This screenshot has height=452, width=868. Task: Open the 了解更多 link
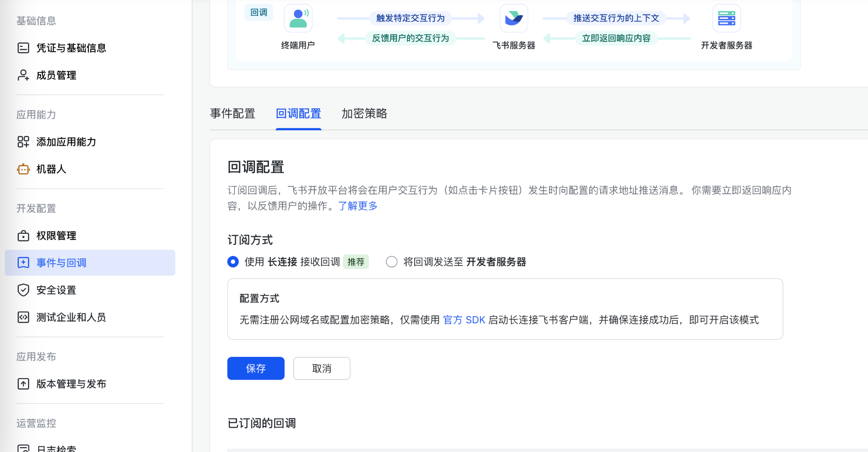point(357,206)
